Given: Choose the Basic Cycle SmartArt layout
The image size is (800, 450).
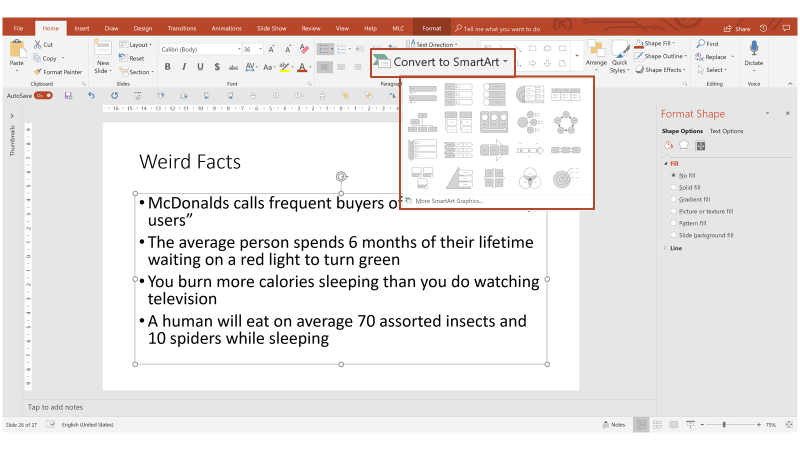Looking at the screenshot, I should pyautogui.click(x=565, y=122).
